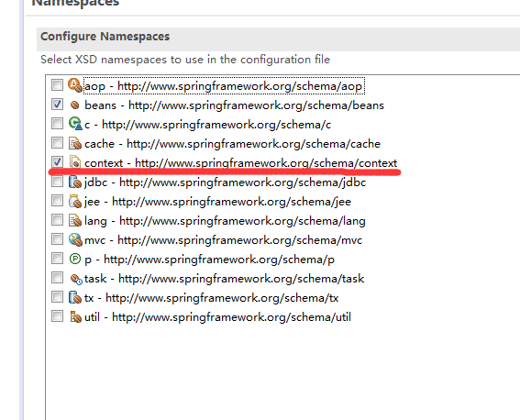
Task: Select the lang schema list entry
Action: 225,220
